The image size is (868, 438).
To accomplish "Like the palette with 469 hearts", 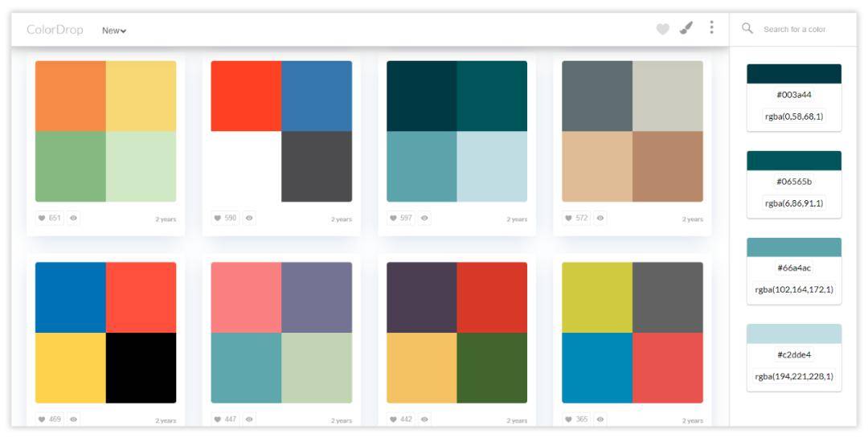I will click(49, 420).
